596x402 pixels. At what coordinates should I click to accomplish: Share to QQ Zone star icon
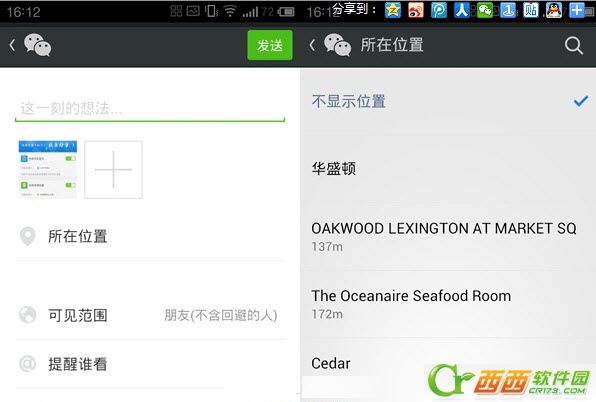393,10
